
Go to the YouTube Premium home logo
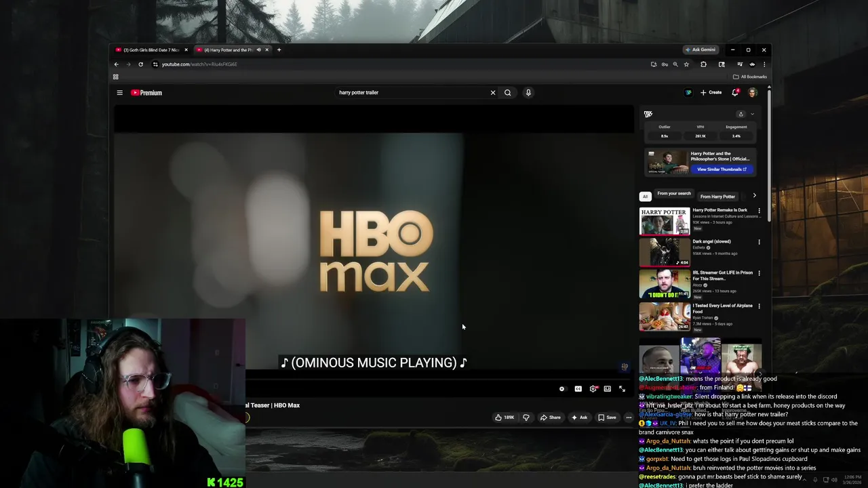[x=146, y=93]
